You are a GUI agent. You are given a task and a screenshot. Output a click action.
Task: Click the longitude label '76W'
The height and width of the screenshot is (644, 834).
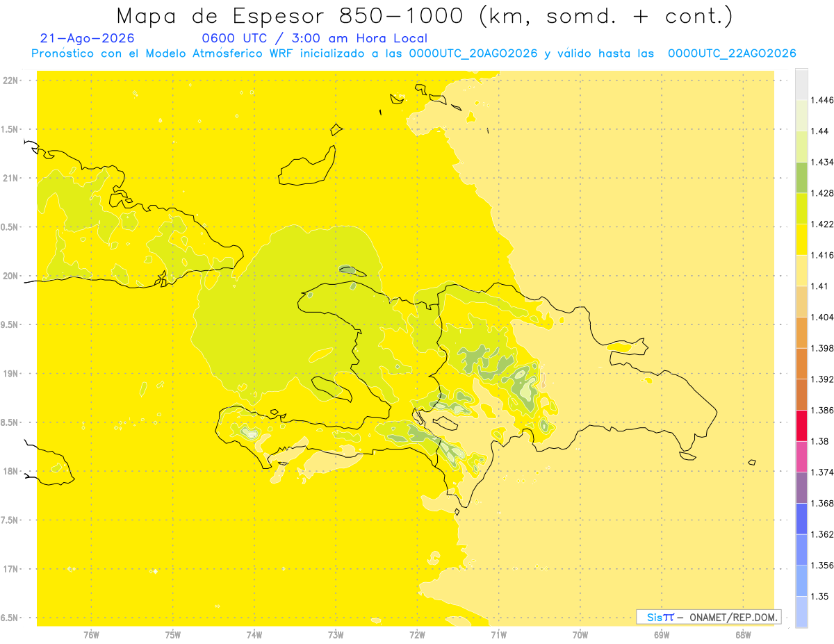tap(91, 635)
